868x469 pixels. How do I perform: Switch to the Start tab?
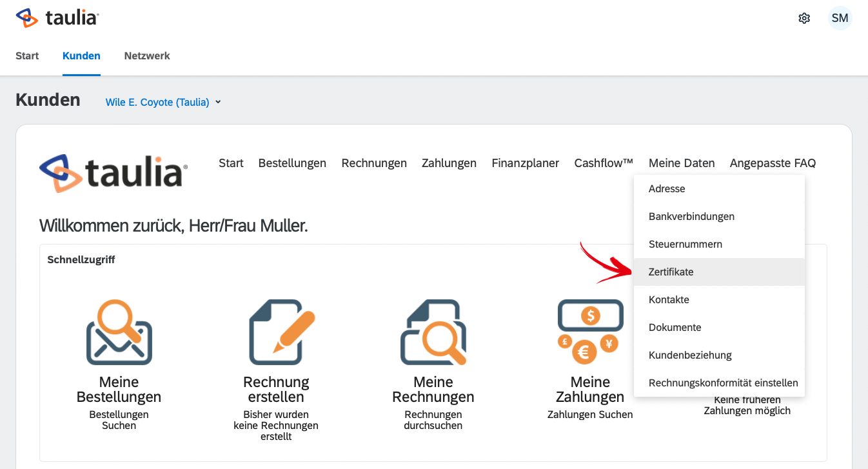point(27,55)
